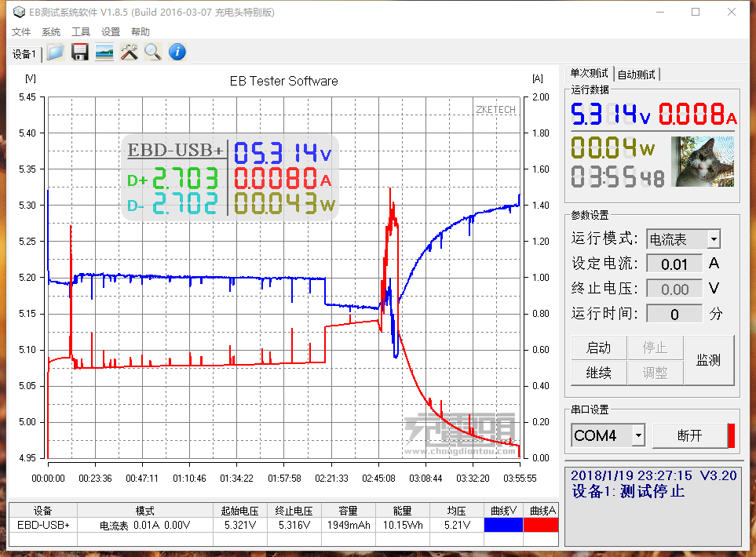Click the magnifying glass icon

pyautogui.click(x=152, y=53)
